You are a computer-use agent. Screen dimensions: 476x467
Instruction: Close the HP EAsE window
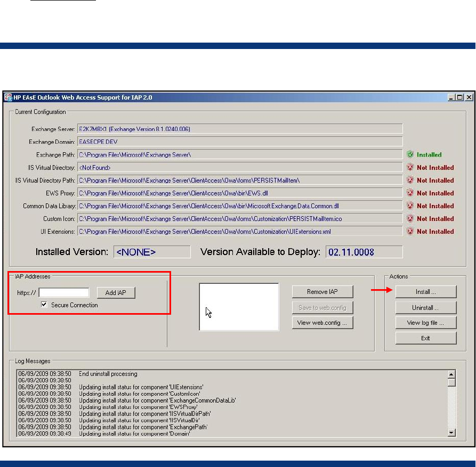[469, 97]
